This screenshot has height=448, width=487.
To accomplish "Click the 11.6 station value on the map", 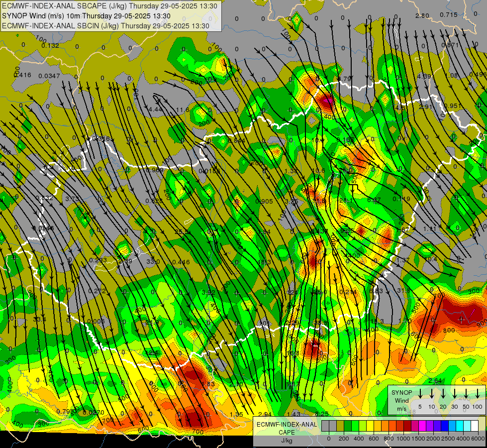I will pos(183,110).
